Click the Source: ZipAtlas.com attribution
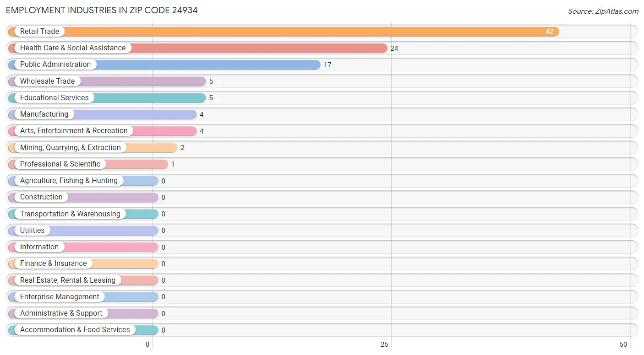The height and width of the screenshot is (355, 644). (x=603, y=11)
